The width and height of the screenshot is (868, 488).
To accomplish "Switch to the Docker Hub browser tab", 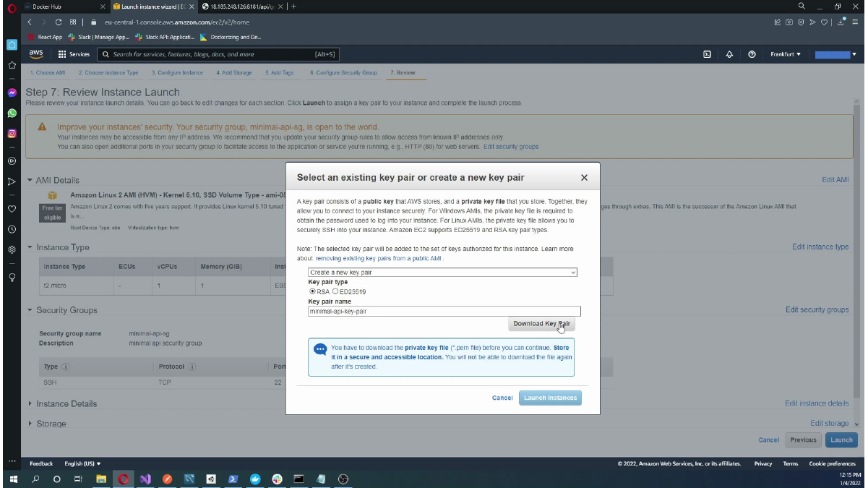I will click(64, 7).
